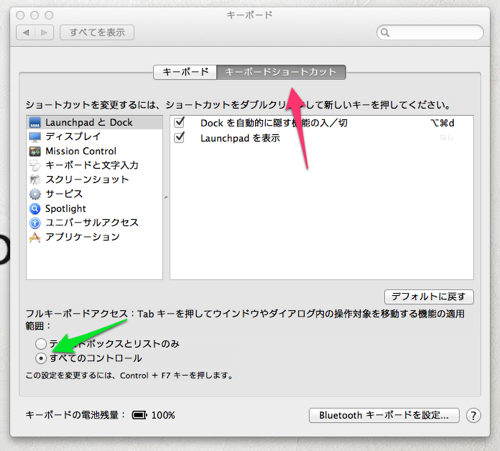This screenshot has width=500, height=451.
Task: Go back with the left arrow button
Action: pos(26,33)
